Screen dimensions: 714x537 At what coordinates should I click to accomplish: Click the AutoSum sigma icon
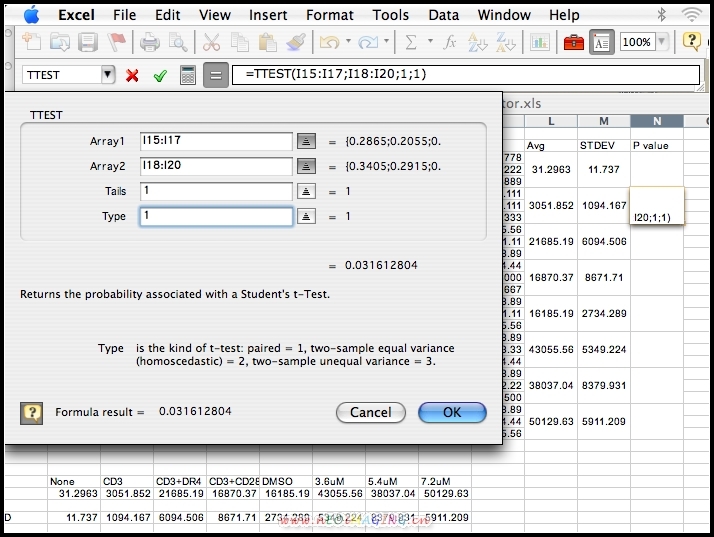[x=410, y=42]
